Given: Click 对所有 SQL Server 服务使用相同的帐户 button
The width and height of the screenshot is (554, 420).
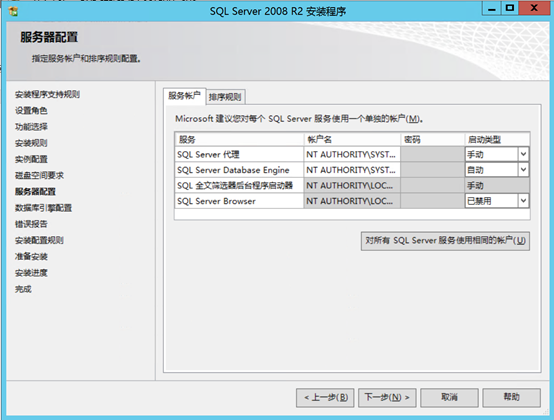Looking at the screenshot, I should coord(445,241).
